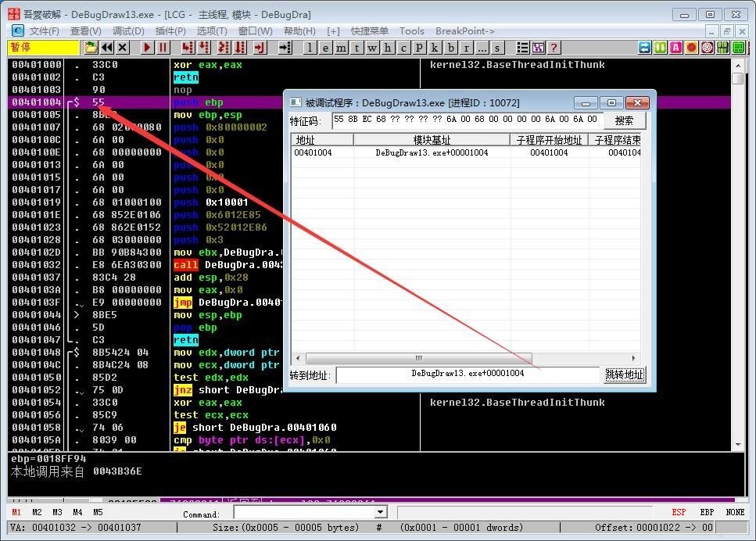Image resolution: width=756 pixels, height=541 pixels.
Task: Click the dialog's horizontal scrollbar thumb
Action: [x=418, y=358]
